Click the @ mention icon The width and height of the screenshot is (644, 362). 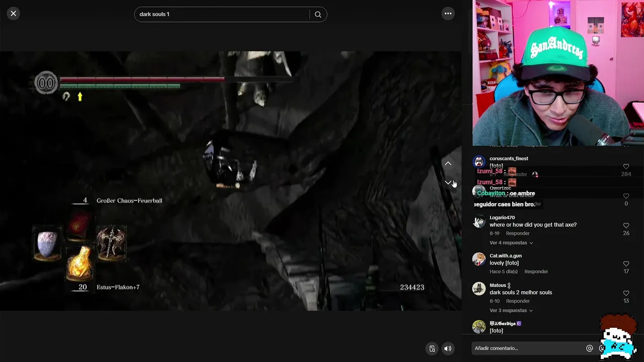[x=590, y=348]
